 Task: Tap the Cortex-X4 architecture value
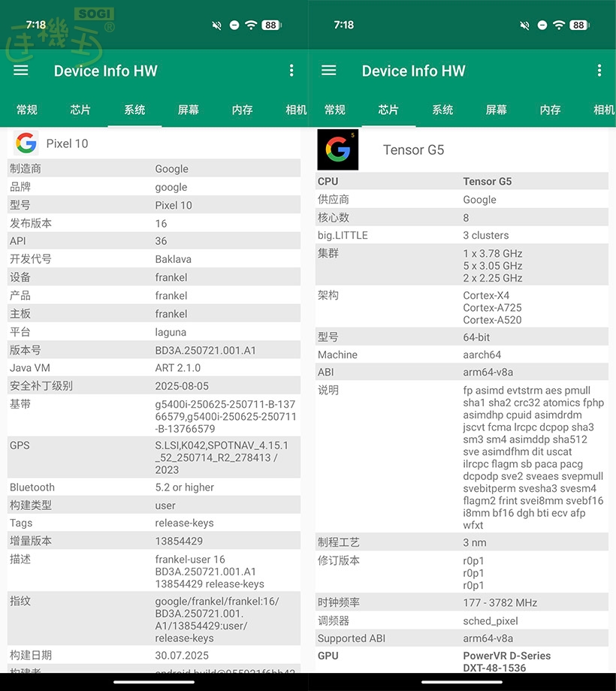[x=486, y=295]
